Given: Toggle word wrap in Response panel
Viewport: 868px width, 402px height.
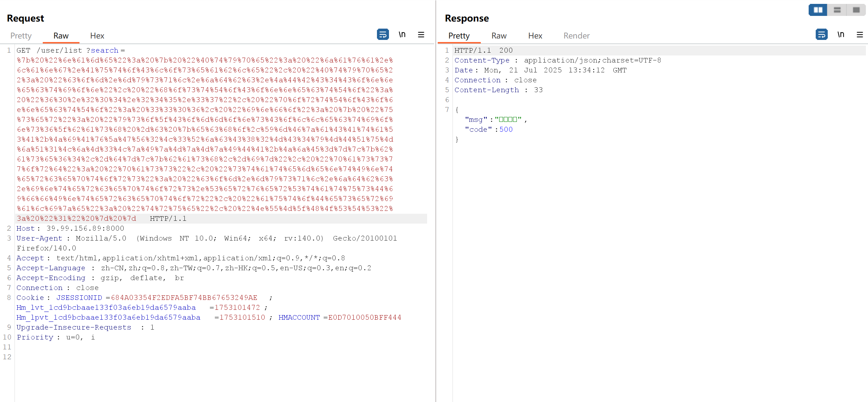Looking at the screenshot, I should (x=821, y=35).
